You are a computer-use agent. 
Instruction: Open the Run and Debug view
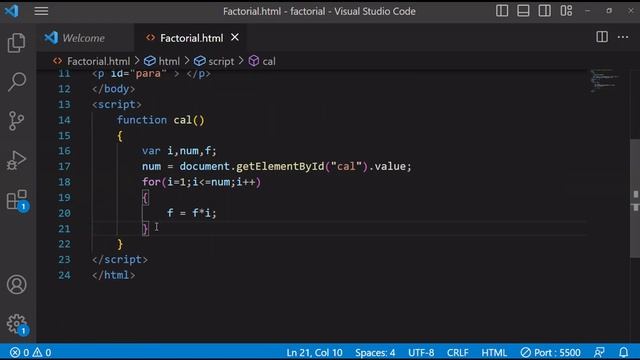coord(16,160)
